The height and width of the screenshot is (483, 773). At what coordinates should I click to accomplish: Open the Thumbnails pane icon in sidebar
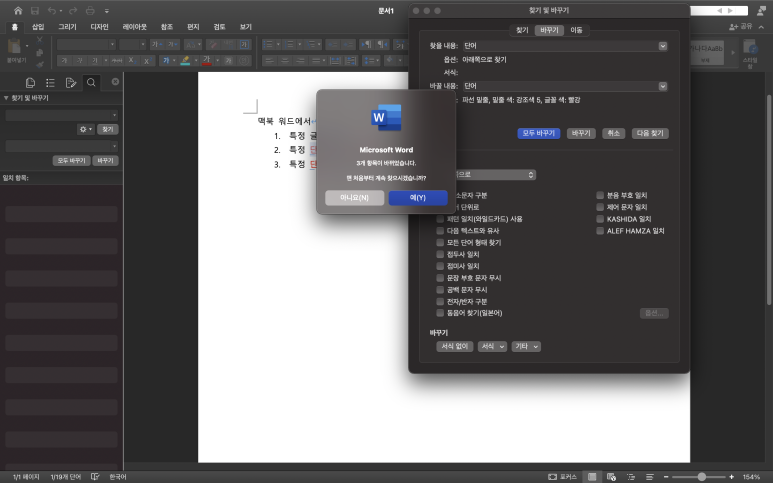(30, 83)
